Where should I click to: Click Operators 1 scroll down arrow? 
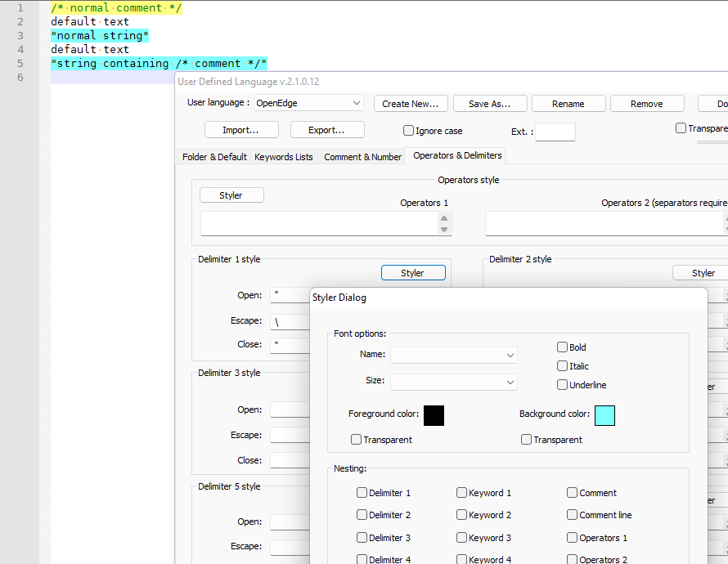(444, 229)
